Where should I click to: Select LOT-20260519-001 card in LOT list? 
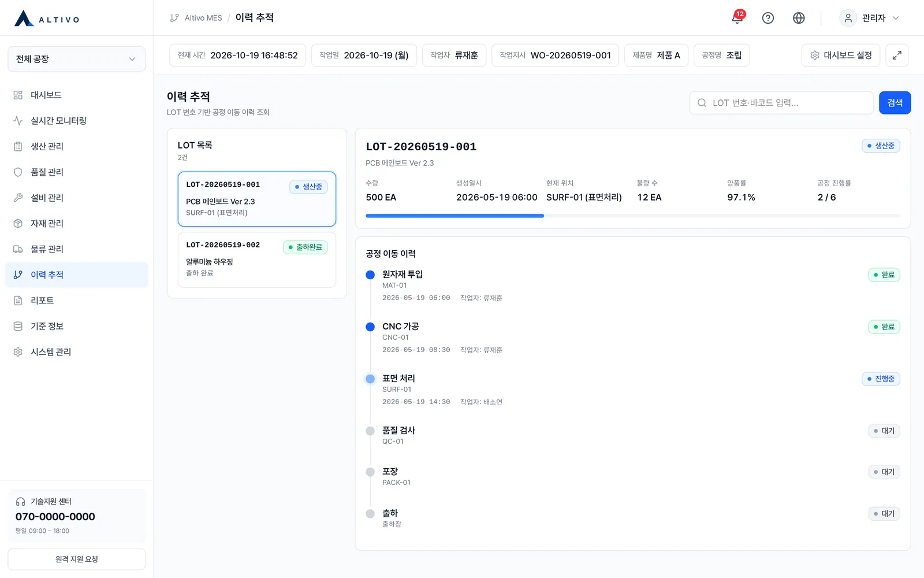click(257, 199)
